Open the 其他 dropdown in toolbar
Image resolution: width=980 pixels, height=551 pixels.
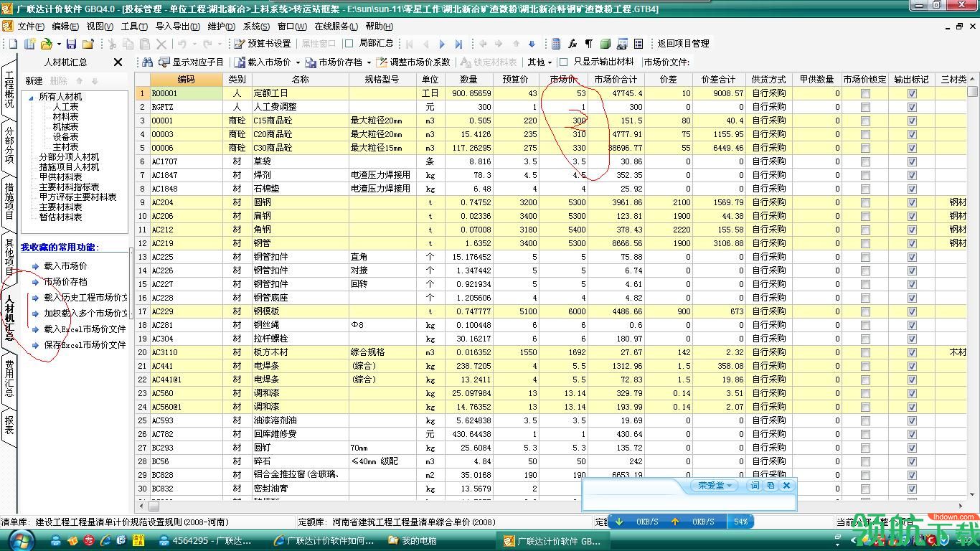(x=540, y=62)
